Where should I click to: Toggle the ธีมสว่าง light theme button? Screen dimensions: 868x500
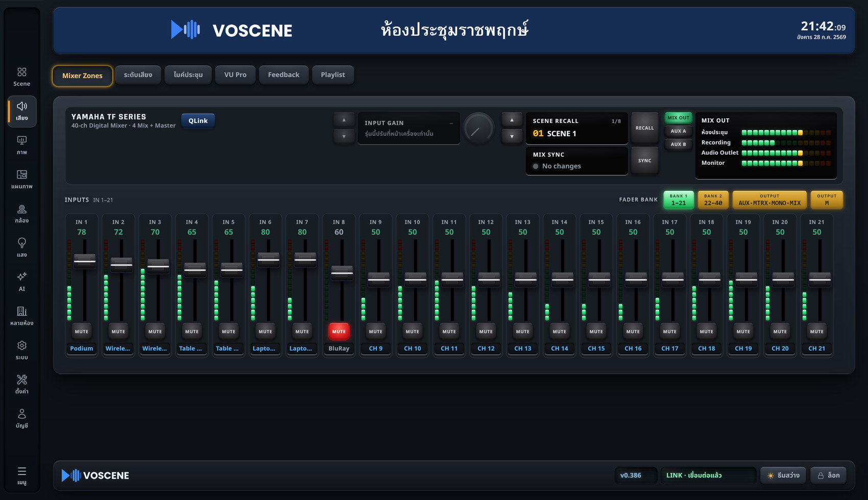point(783,476)
